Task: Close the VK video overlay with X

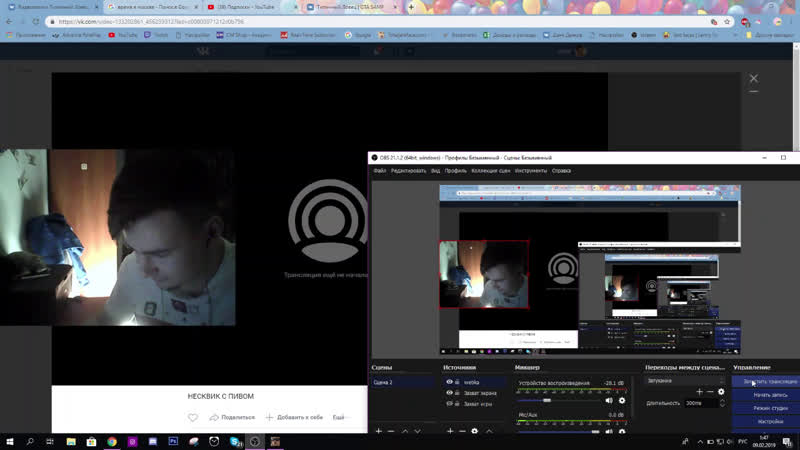Action: (754, 78)
